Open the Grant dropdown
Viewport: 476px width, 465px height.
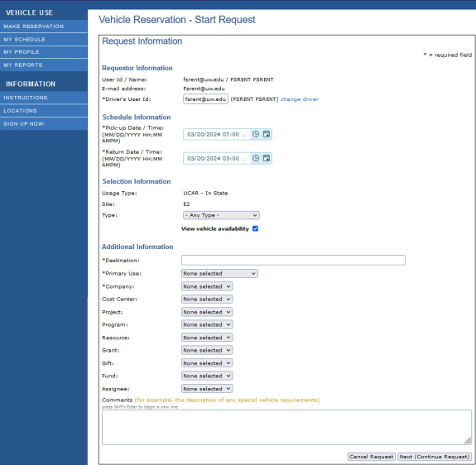point(207,350)
